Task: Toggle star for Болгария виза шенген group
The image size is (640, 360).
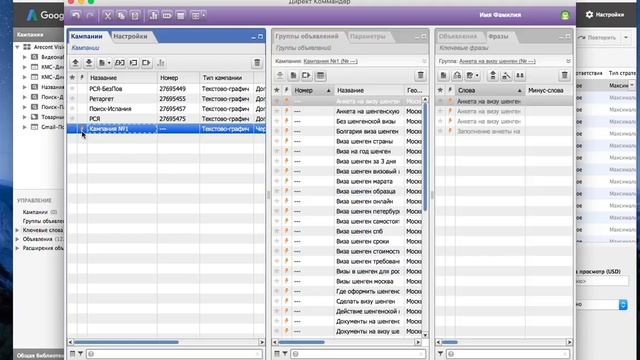Action: pos(277,131)
